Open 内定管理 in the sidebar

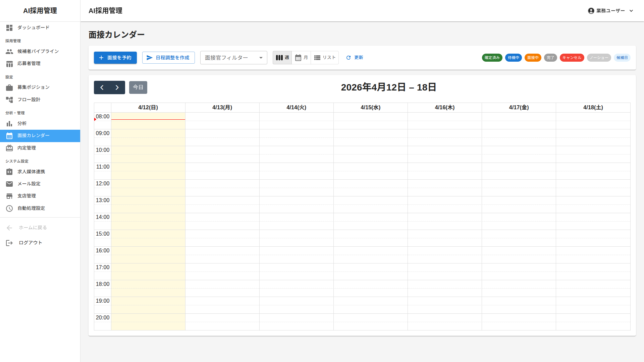[27, 148]
